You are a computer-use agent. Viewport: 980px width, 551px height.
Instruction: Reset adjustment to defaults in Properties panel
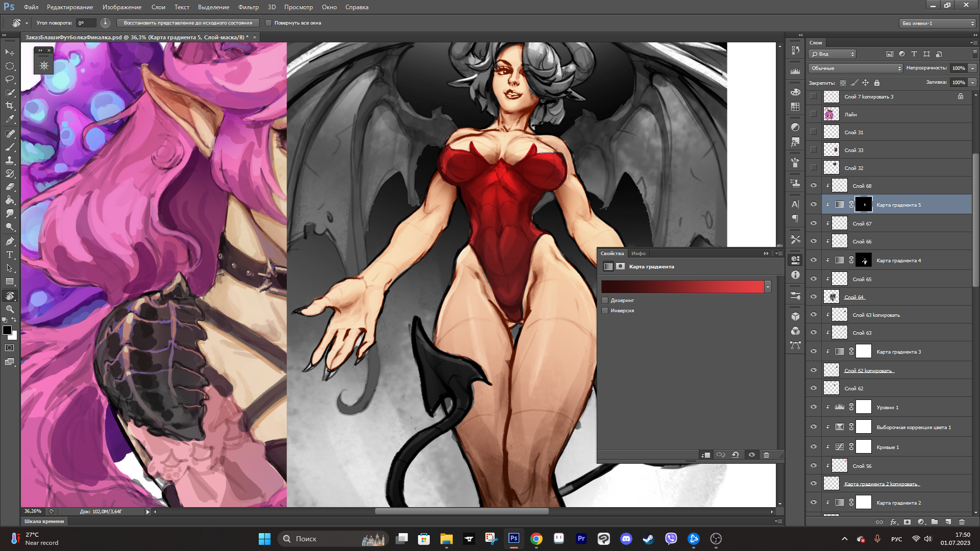(x=736, y=455)
